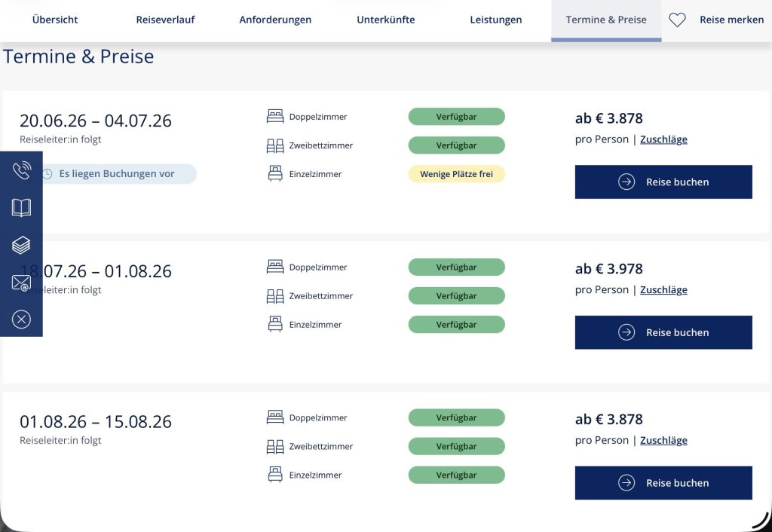Click the 'Wenige Plätze frei' Einzelzimmer badge
The height and width of the screenshot is (532, 772).
click(456, 174)
